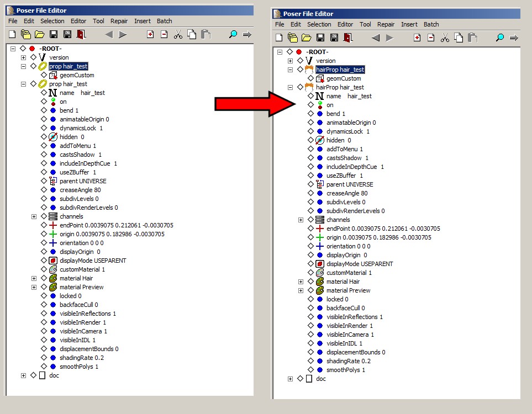Viewport: 532px width, 414px height.
Task: Click the magnifier Find icon in left window
Action: tap(233, 34)
